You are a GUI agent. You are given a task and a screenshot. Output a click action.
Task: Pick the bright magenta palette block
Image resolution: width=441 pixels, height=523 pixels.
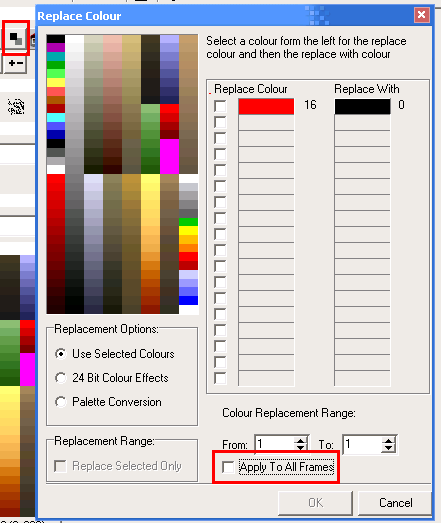[169, 156]
